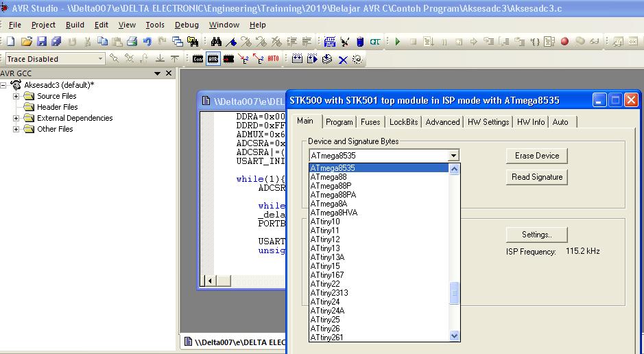644x354 pixels.
Task: Select ATtiny2313 from the device list
Action: point(329,293)
